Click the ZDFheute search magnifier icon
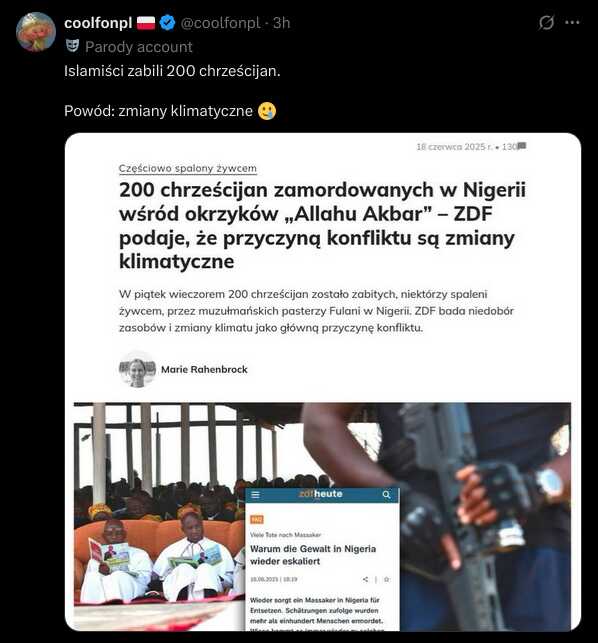 click(x=386, y=495)
